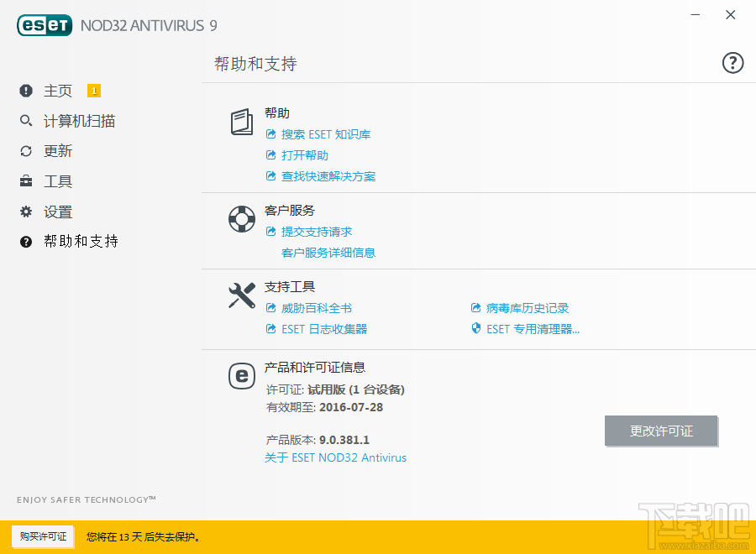This screenshot has height=554, width=756.
Task: Select the 设置 gear icon
Action: (24, 212)
